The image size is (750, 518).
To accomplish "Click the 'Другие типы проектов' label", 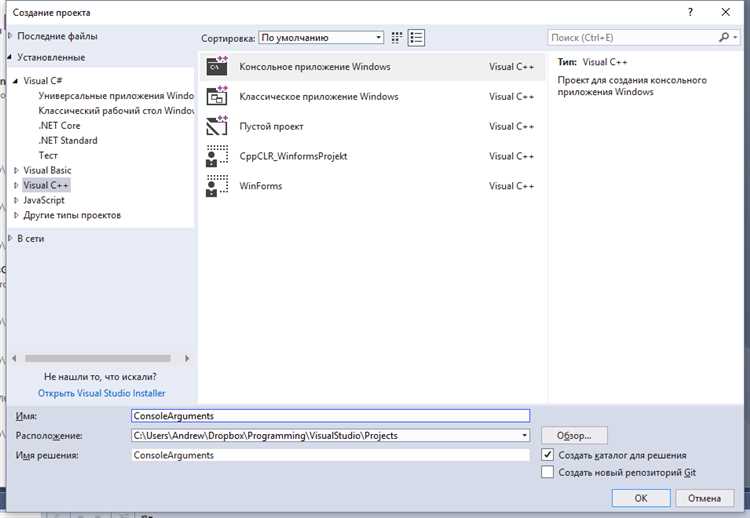I will click(x=72, y=215).
